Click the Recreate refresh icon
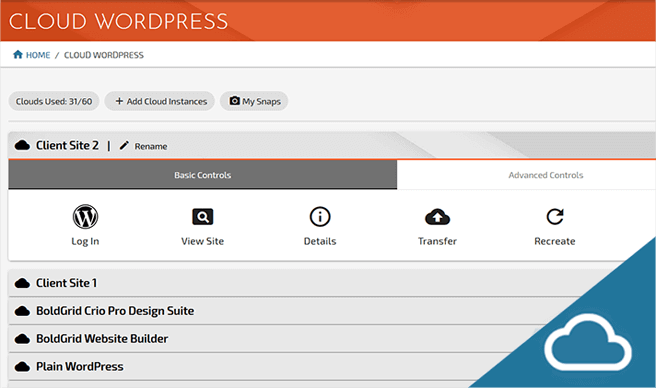This screenshot has height=388, width=656. click(x=555, y=217)
